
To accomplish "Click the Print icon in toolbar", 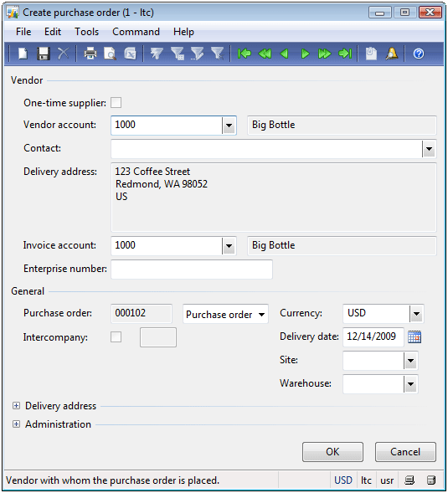I will (90, 54).
